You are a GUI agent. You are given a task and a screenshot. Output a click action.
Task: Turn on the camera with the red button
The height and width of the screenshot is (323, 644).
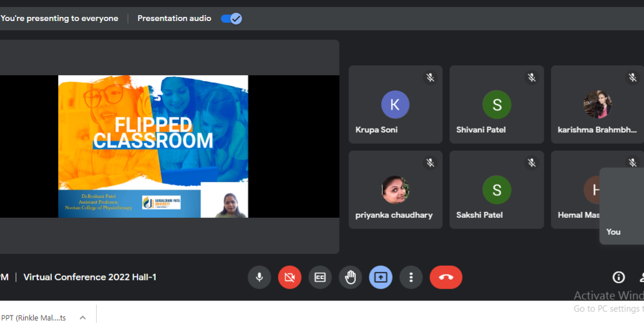click(x=289, y=277)
